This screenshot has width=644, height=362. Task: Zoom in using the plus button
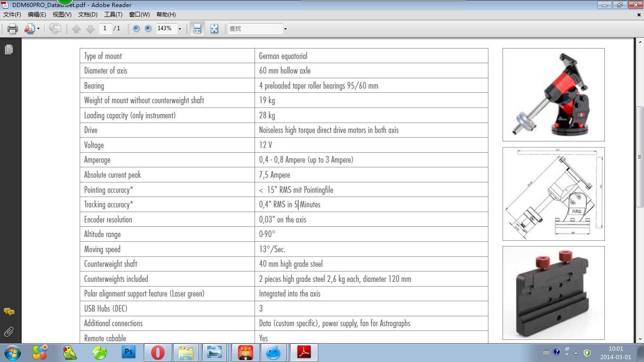[148, 29]
